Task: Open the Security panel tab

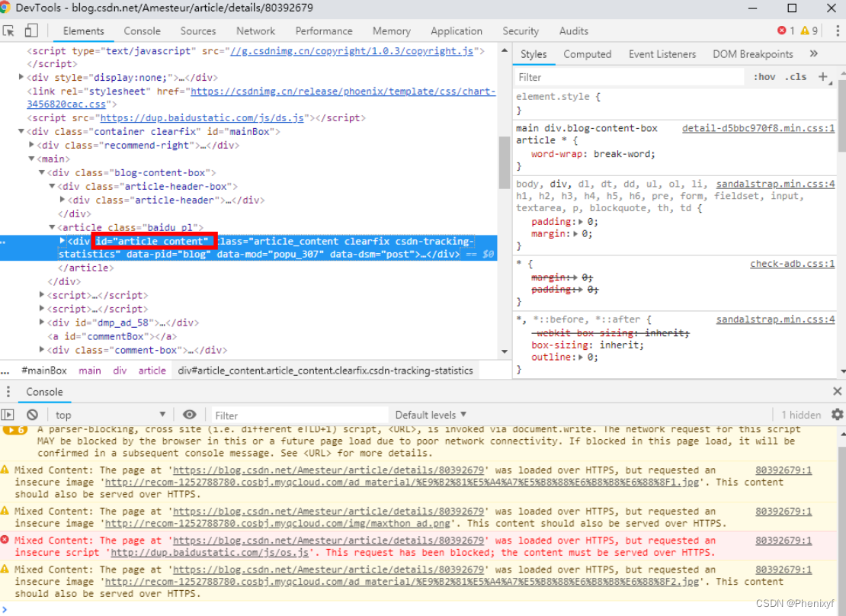Action: 521,30
